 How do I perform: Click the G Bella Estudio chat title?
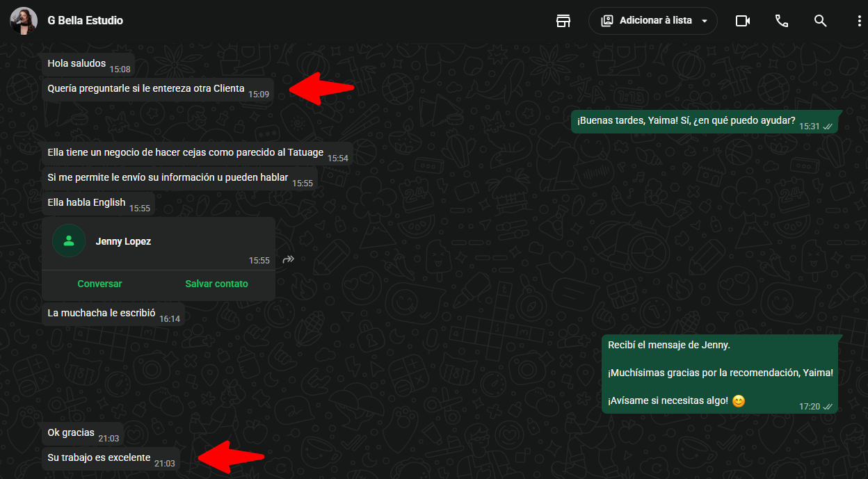click(x=85, y=21)
